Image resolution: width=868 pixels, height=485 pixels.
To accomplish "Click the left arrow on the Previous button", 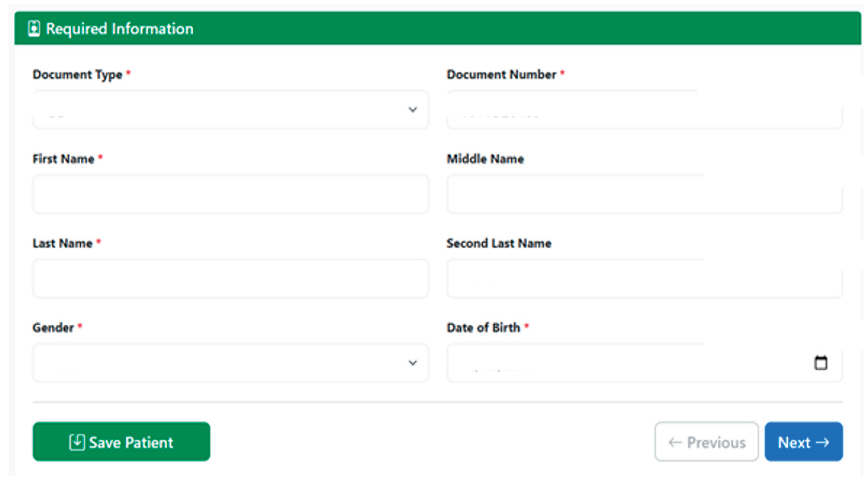I will click(x=675, y=442).
